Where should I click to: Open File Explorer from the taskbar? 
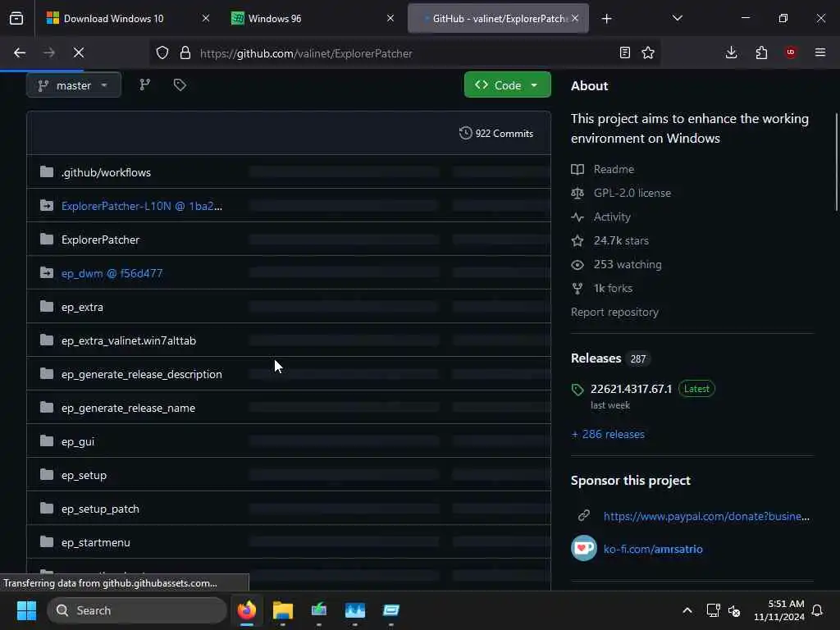283,610
